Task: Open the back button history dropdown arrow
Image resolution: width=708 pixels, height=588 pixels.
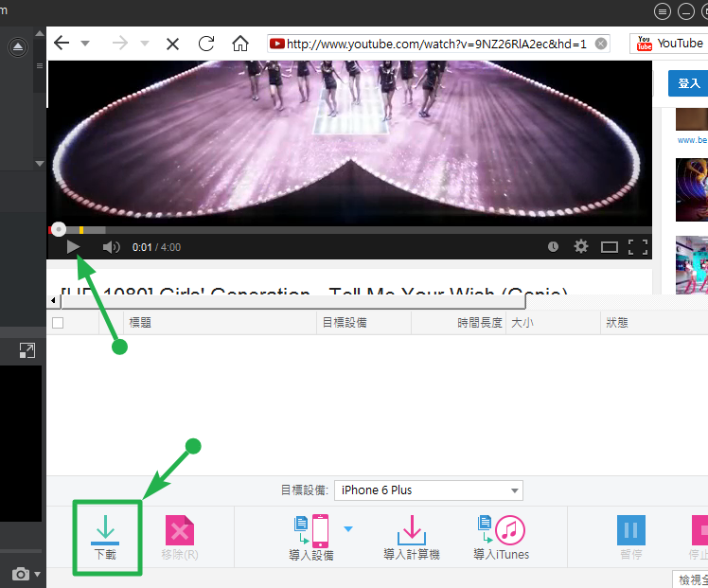Action: tap(85, 44)
